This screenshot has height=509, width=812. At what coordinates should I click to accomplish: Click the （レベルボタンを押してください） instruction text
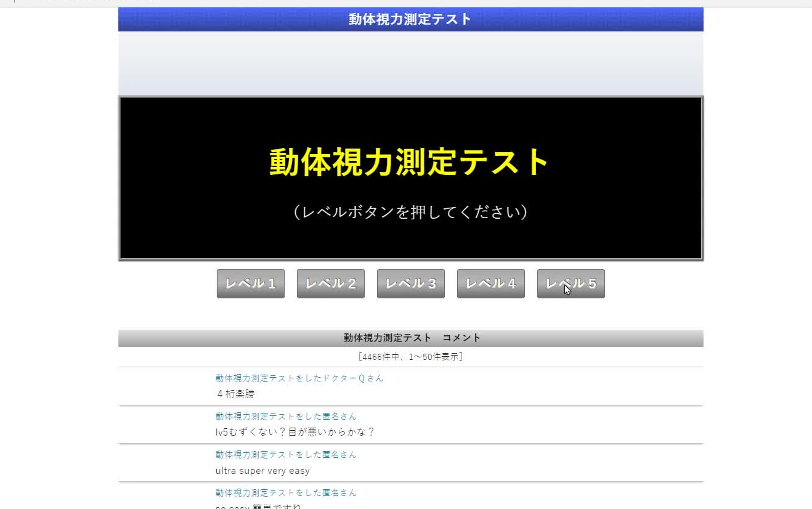click(x=410, y=212)
